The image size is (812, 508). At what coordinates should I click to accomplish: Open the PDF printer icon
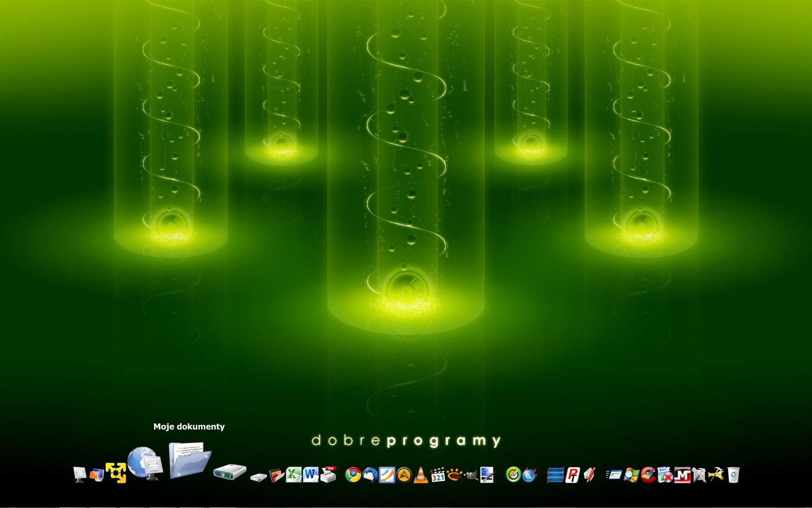click(329, 475)
